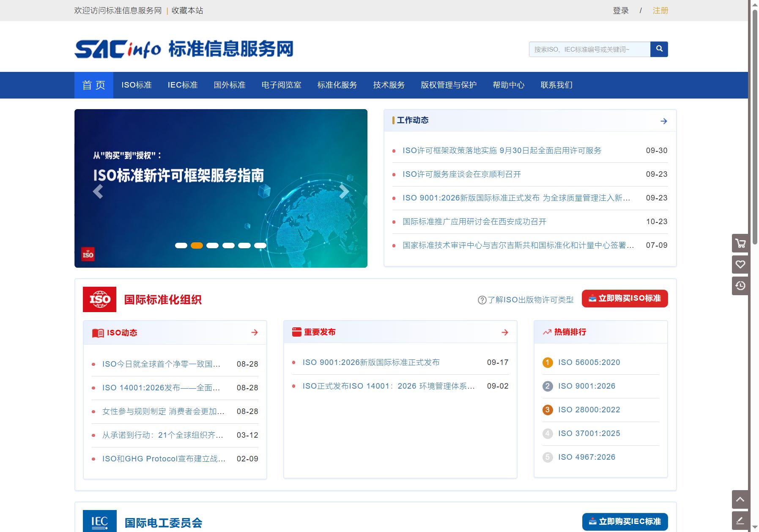Click the blue IEC logo

pos(100,521)
